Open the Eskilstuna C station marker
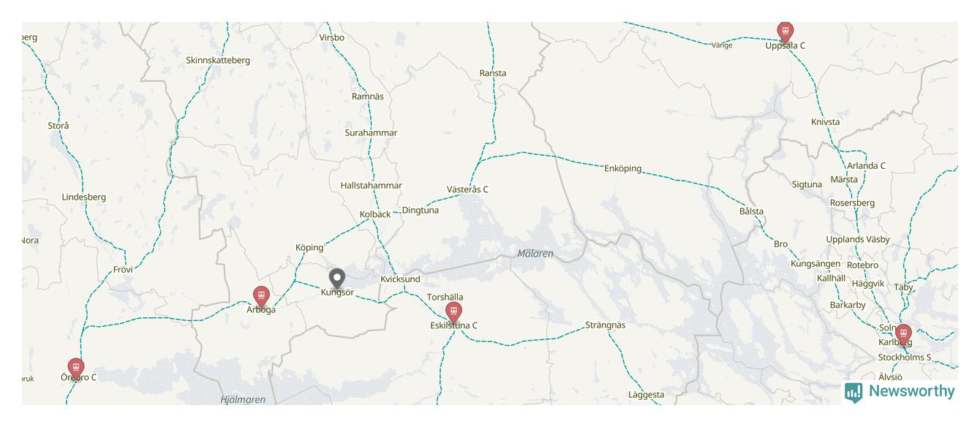Image resolution: width=980 pixels, height=427 pixels. coord(453,313)
